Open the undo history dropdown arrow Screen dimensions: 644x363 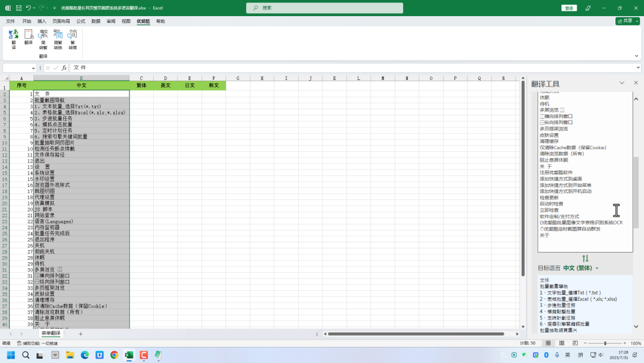[34, 8]
